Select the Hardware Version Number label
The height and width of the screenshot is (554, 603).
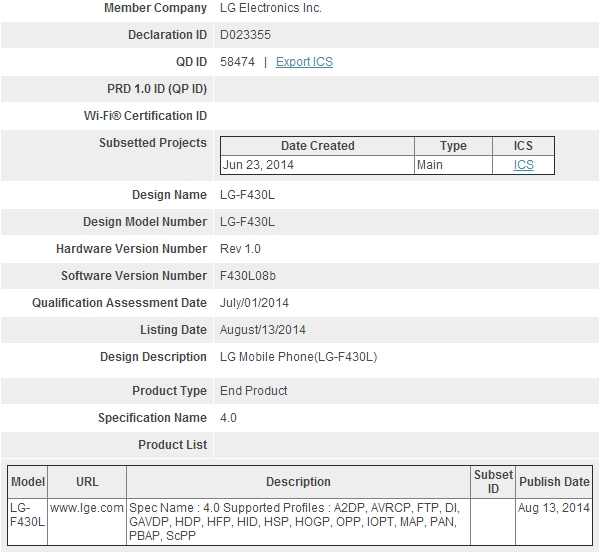[x=132, y=249]
